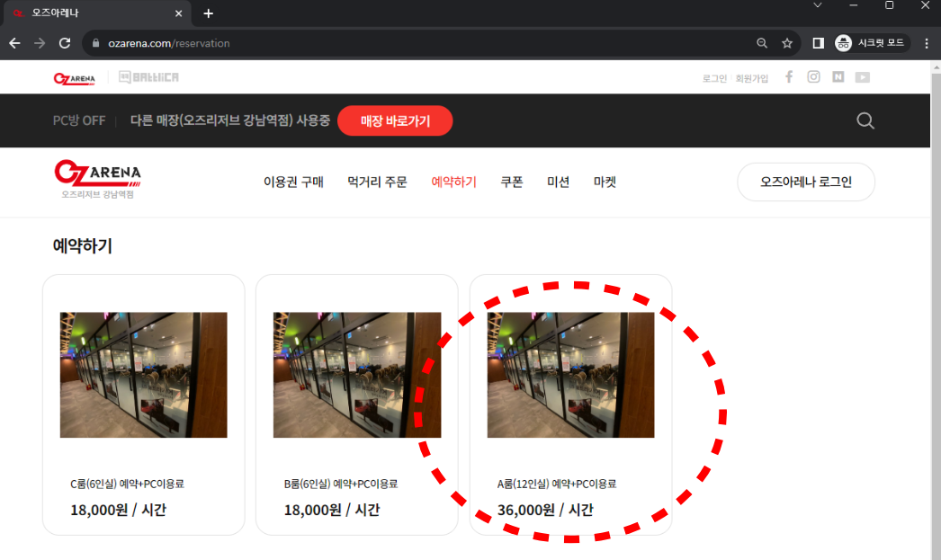This screenshot has height=560, width=941.
Task: Click the 회원가입 link at top
Action: coord(752,78)
